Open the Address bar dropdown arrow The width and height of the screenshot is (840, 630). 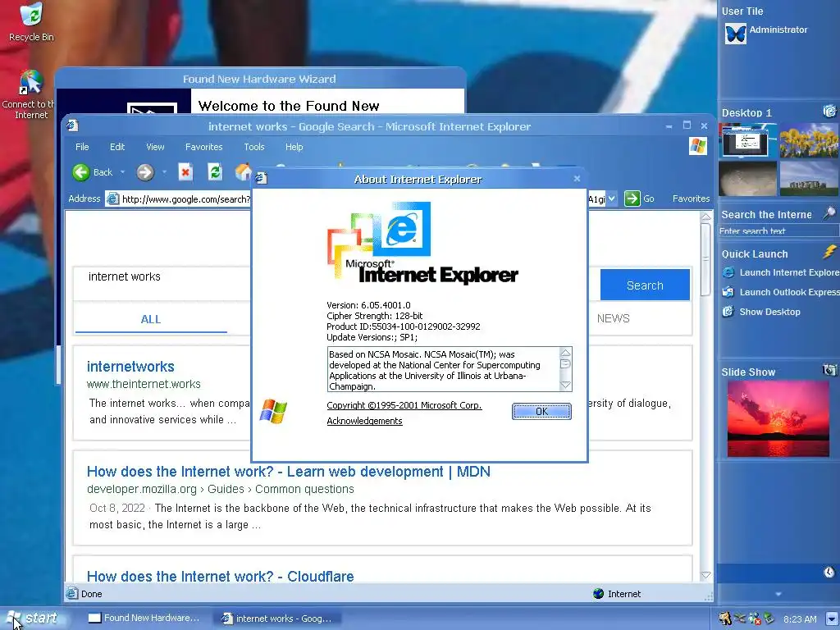[612, 199]
